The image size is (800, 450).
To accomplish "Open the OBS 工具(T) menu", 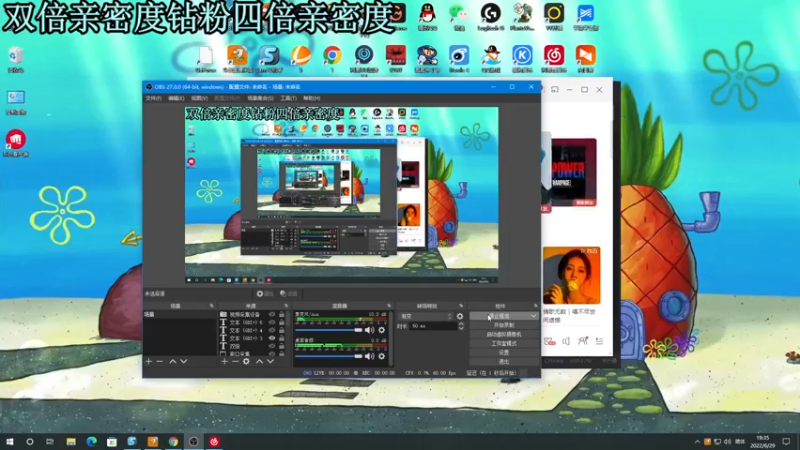I will tap(288, 98).
